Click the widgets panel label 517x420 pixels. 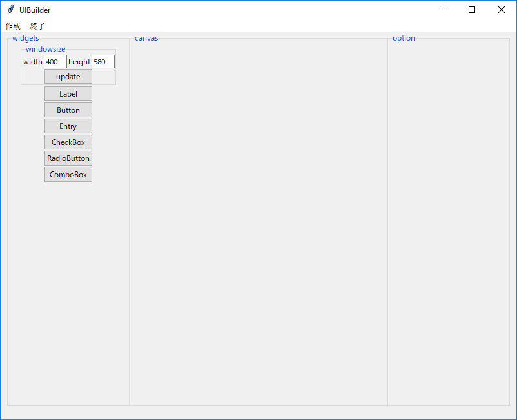25,38
